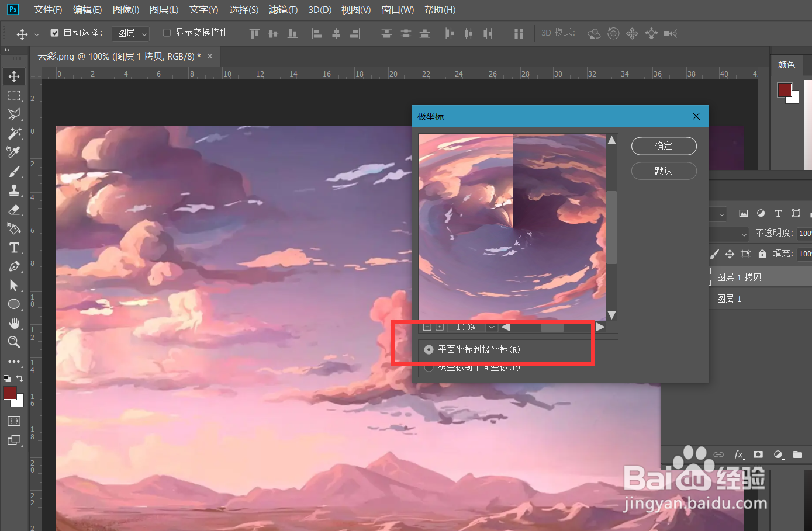Screen dimensions: 812x531
Task: Select the Pen tool
Action: coord(14,266)
